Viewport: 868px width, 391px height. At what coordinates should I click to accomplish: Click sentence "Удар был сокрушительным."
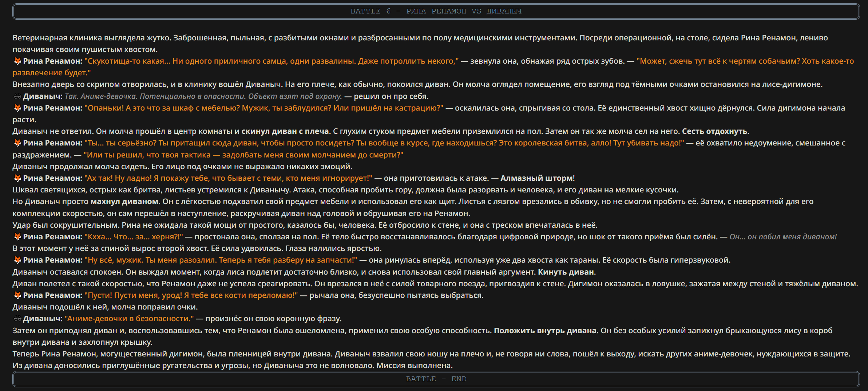click(66, 225)
